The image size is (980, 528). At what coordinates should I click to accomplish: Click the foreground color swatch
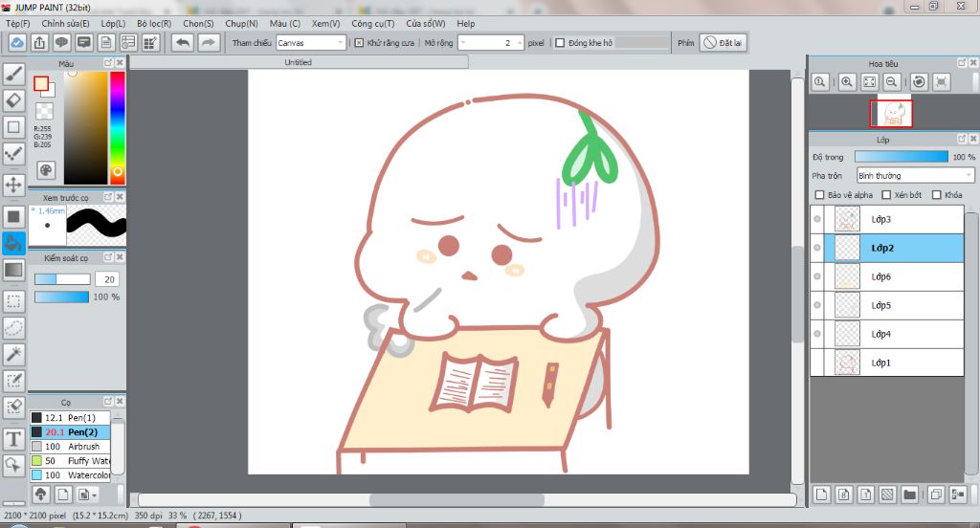click(x=41, y=84)
